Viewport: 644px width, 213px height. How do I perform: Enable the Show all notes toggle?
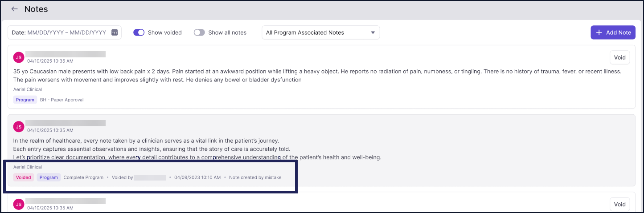[x=199, y=32]
